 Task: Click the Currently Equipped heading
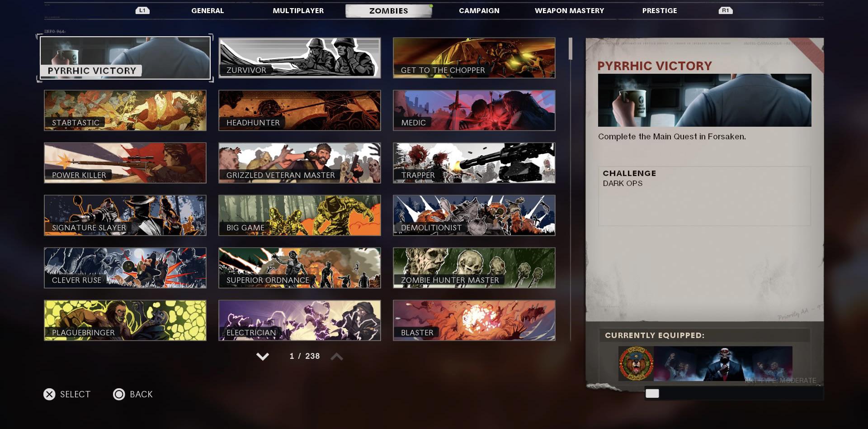[655, 335]
